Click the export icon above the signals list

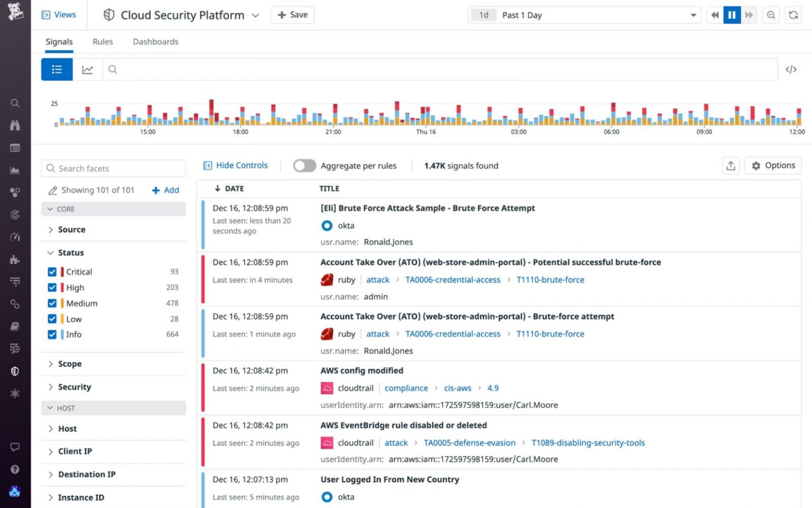click(731, 165)
